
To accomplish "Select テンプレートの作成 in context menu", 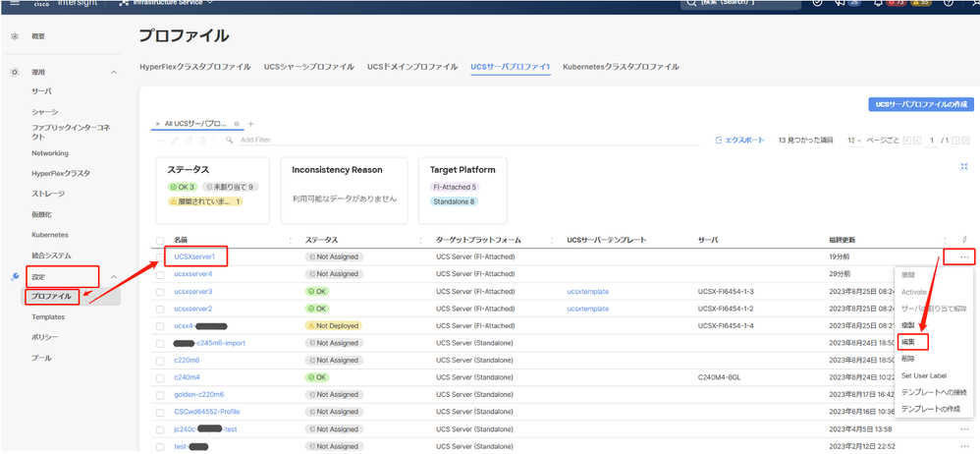I will pyautogui.click(x=931, y=409).
